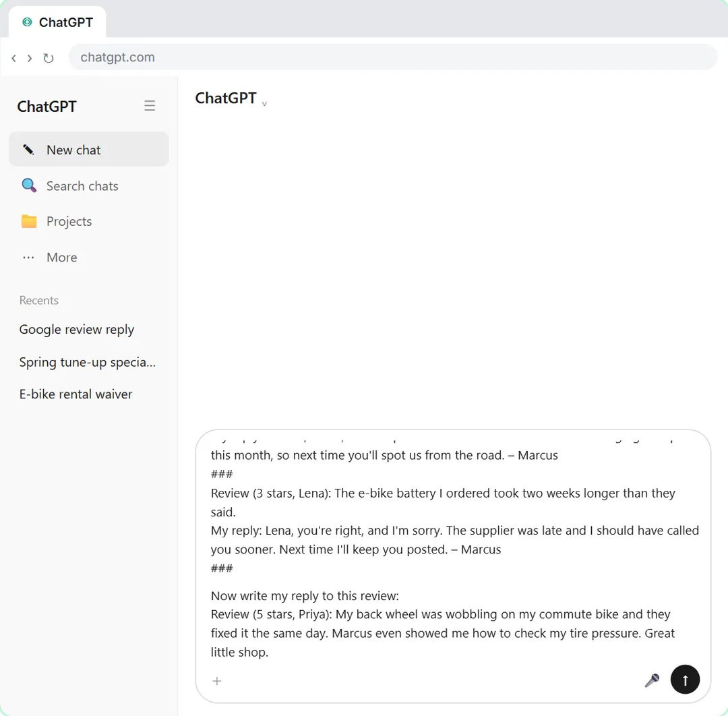Click the Search chats magnifier icon
Screen dimensions: 728x716
[29, 185]
